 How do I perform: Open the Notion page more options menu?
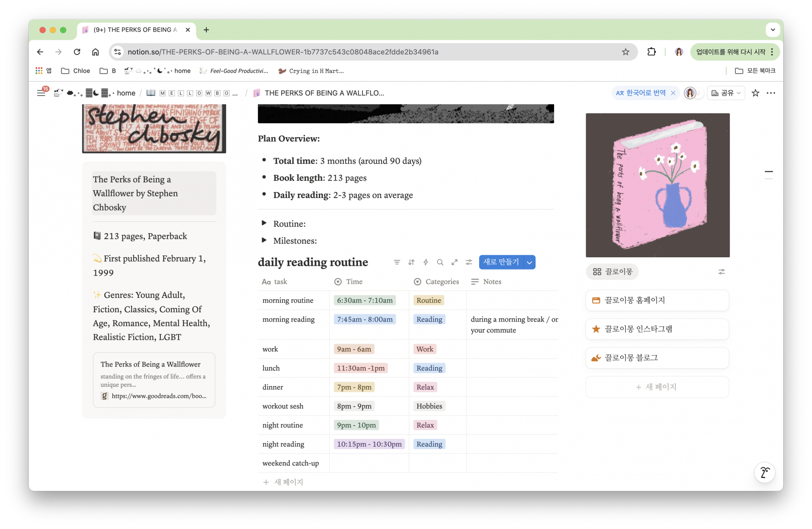771,93
